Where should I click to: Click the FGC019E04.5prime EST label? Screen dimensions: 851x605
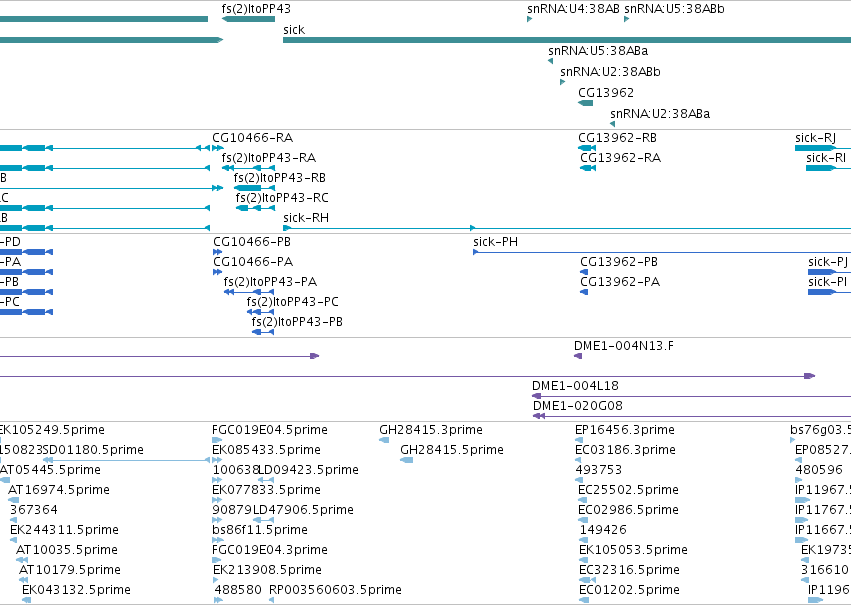pyautogui.click(x=270, y=430)
